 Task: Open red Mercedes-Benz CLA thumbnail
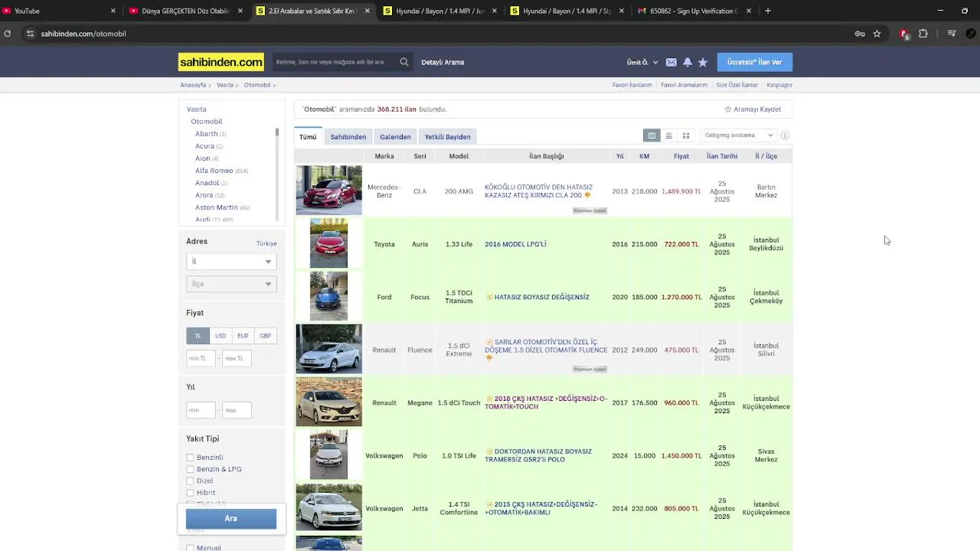coord(328,191)
